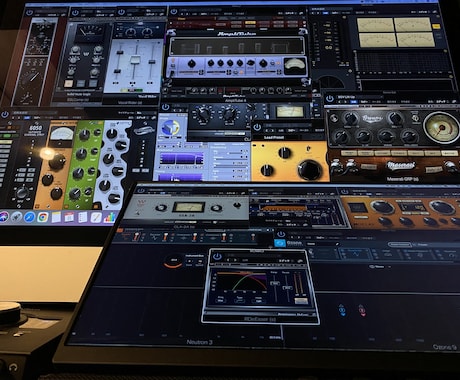Screen dimensions: 460x380
Task: Toggle power button of yellow plugin window
Action: pos(257,127)
